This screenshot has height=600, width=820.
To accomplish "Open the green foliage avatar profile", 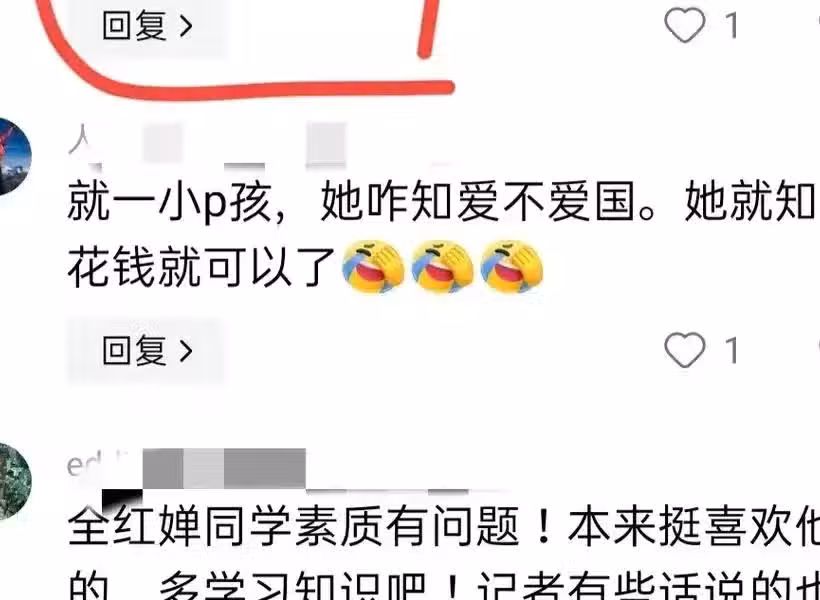I will point(14,482).
